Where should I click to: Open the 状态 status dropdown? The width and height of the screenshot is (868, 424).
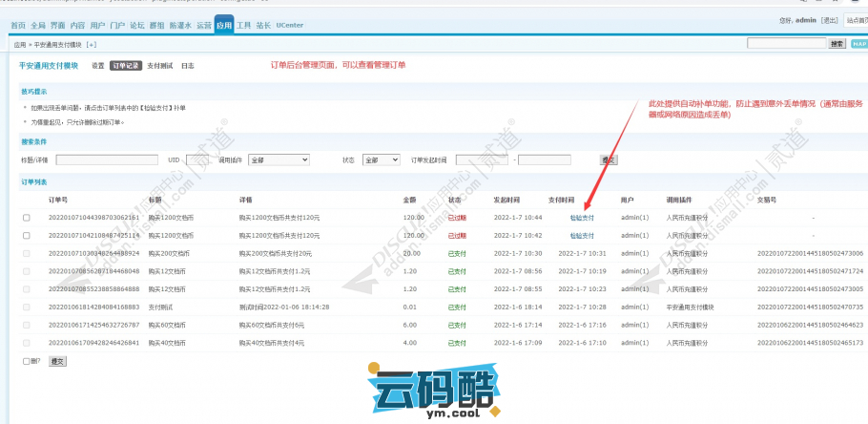point(382,159)
